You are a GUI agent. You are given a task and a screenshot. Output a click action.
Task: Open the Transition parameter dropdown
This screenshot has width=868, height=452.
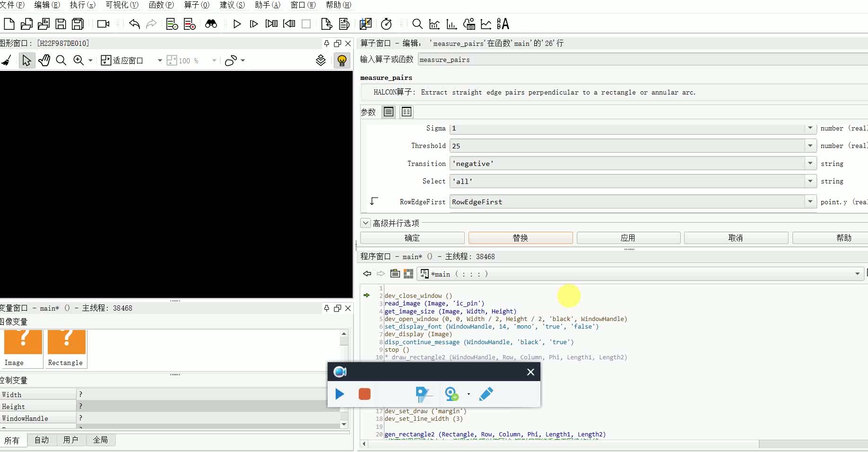[x=810, y=164]
